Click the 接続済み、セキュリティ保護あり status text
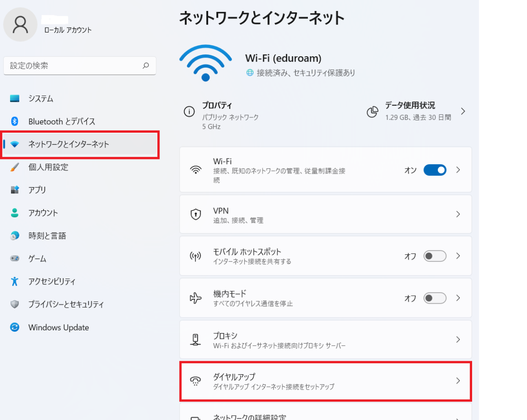The height and width of the screenshot is (420, 527). click(306, 73)
